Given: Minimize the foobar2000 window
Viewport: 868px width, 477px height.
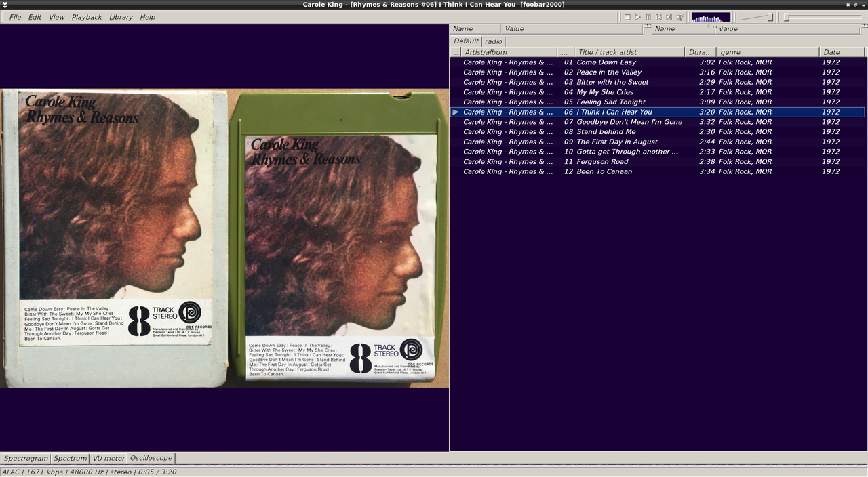Looking at the screenshot, I should click(x=864, y=5).
